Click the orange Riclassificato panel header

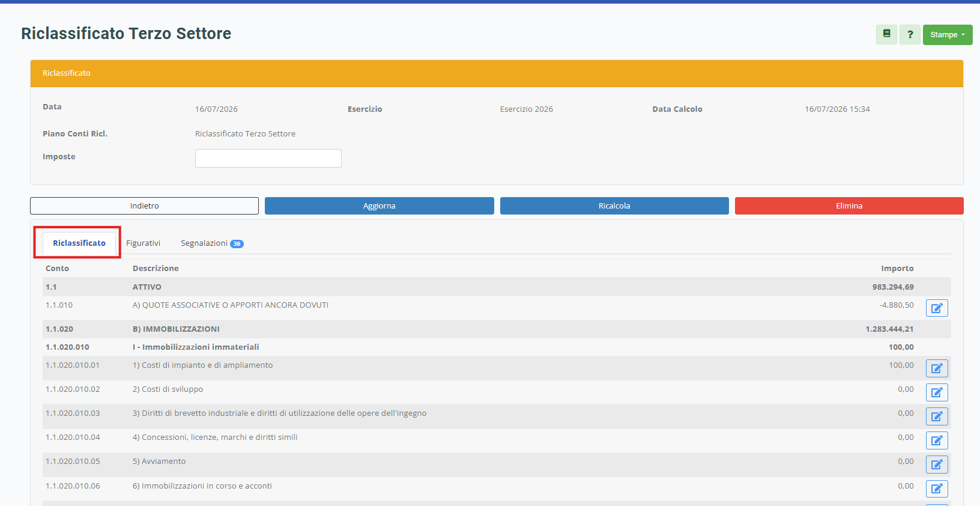click(497, 73)
